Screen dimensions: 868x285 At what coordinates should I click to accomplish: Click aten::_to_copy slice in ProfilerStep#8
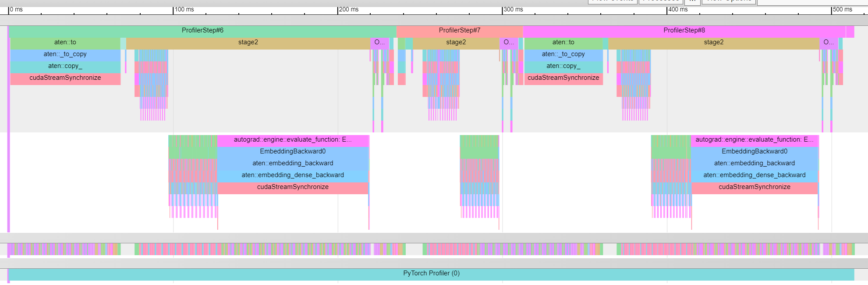tap(563, 54)
